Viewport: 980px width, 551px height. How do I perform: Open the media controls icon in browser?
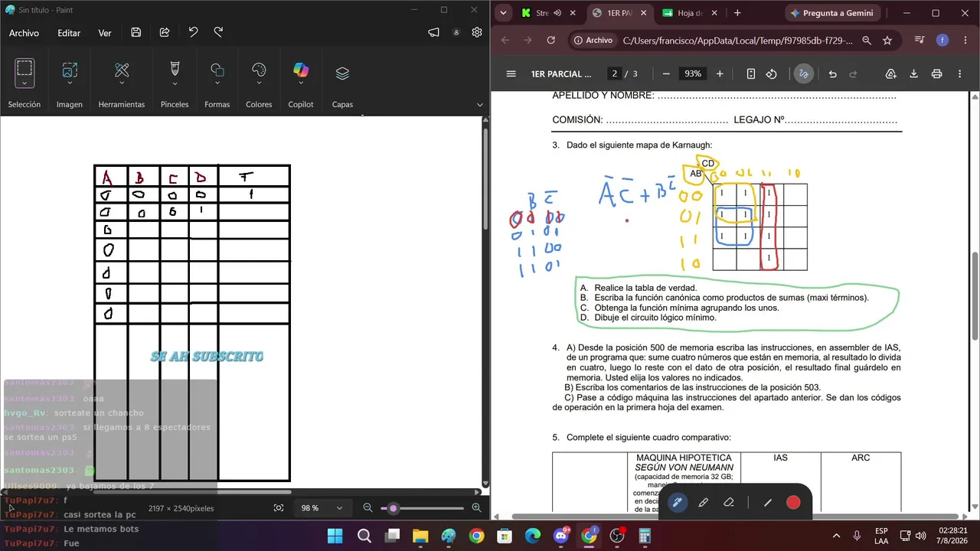coord(920,41)
